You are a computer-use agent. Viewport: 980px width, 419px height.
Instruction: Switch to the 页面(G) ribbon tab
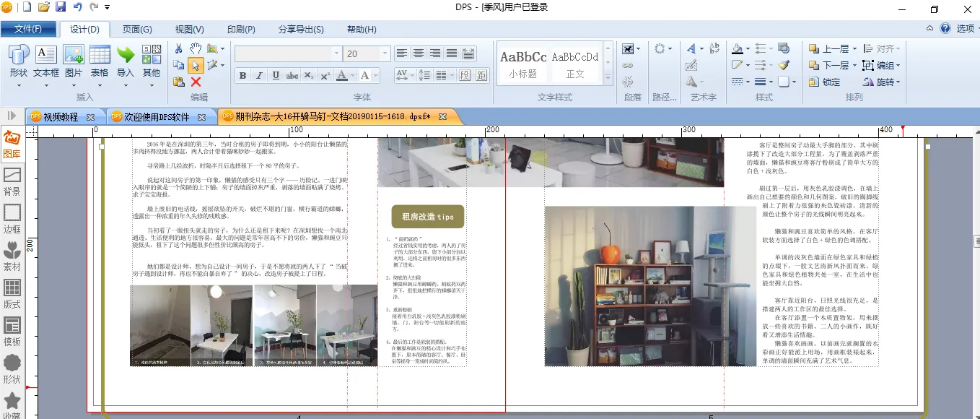136,30
